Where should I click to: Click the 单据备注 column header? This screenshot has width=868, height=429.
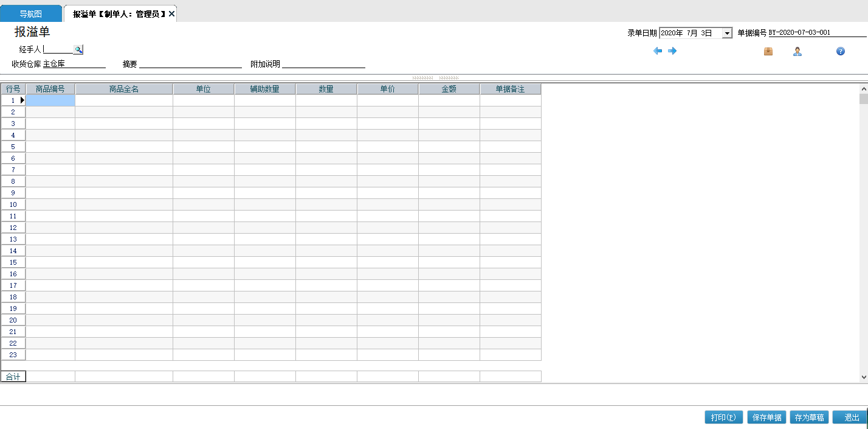point(511,89)
